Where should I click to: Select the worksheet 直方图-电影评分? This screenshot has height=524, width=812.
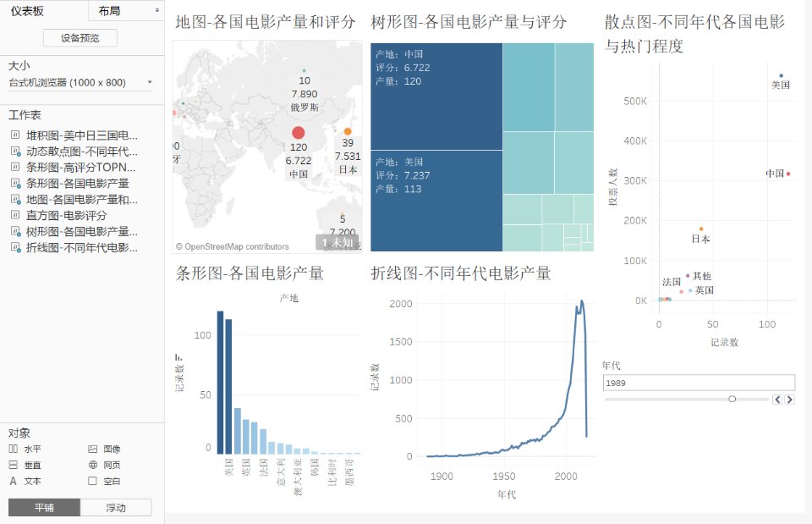pyautogui.click(x=66, y=216)
